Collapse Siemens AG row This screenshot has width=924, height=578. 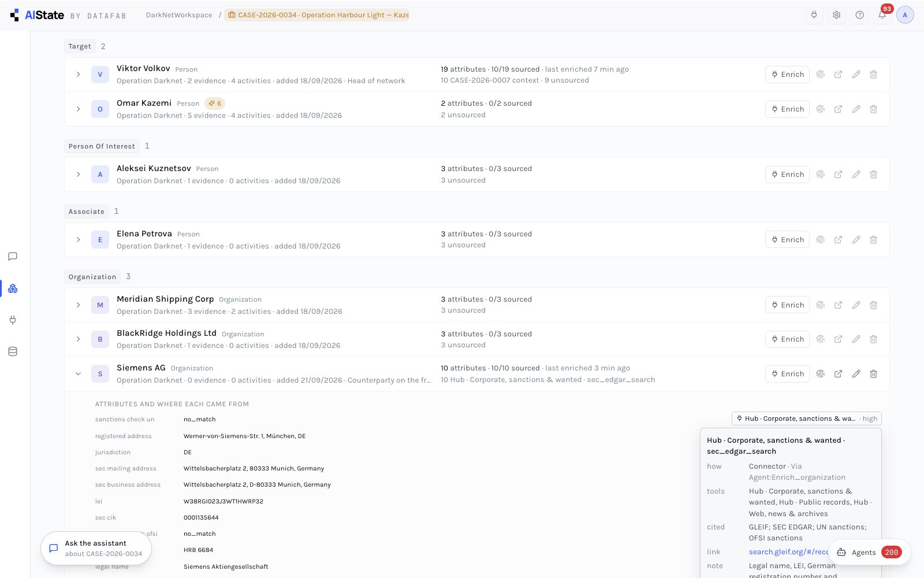(78, 374)
